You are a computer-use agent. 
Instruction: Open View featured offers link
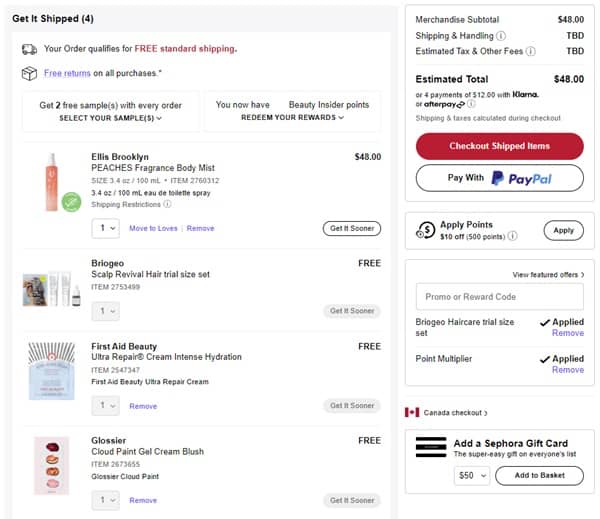click(549, 274)
